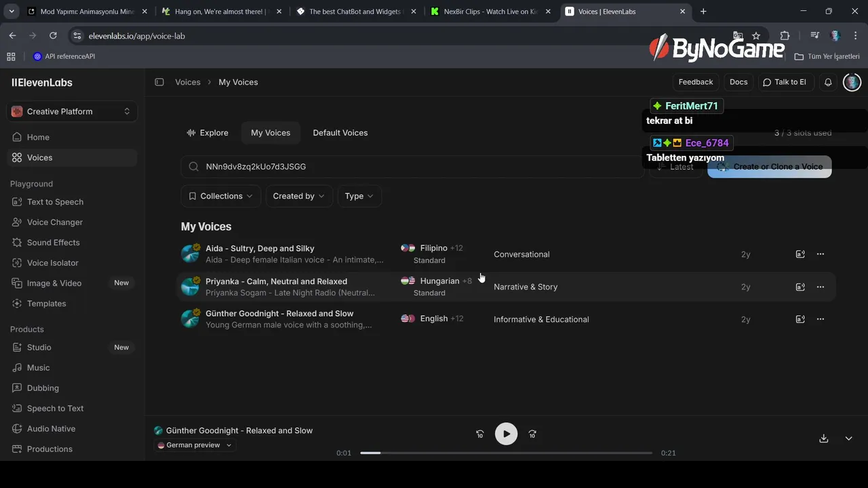This screenshot has width=868, height=488.
Task: Click Informative & Educational category text
Action: tap(541, 319)
